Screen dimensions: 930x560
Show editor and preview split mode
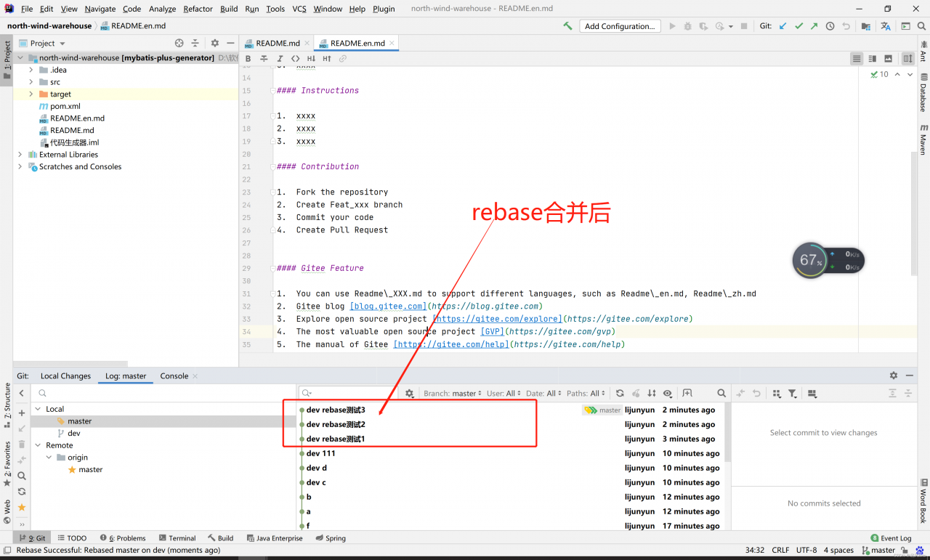873,59
